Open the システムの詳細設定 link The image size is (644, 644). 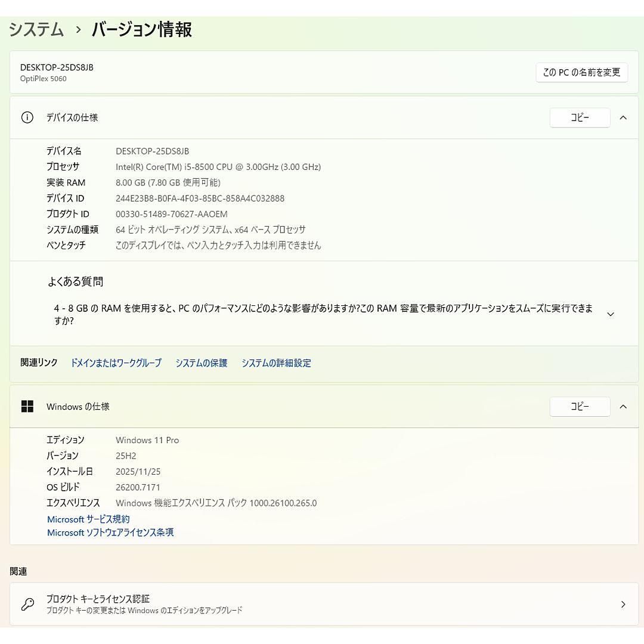click(x=276, y=363)
